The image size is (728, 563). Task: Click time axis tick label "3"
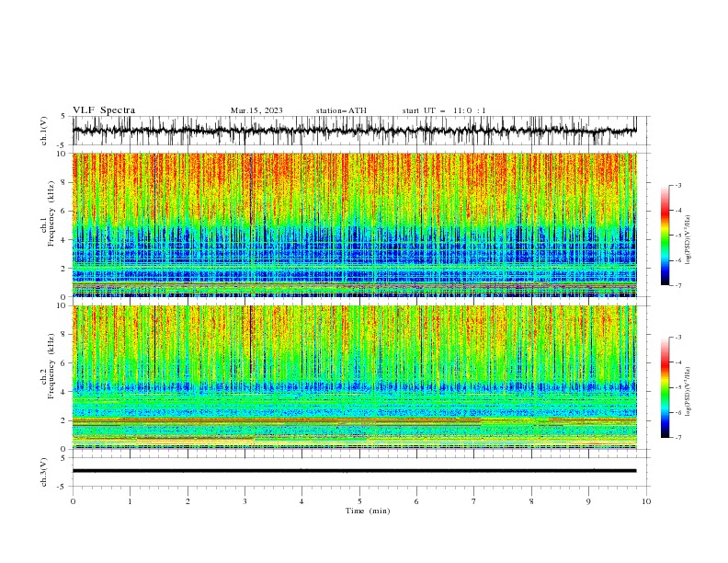pyautogui.click(x=245, y=501)
